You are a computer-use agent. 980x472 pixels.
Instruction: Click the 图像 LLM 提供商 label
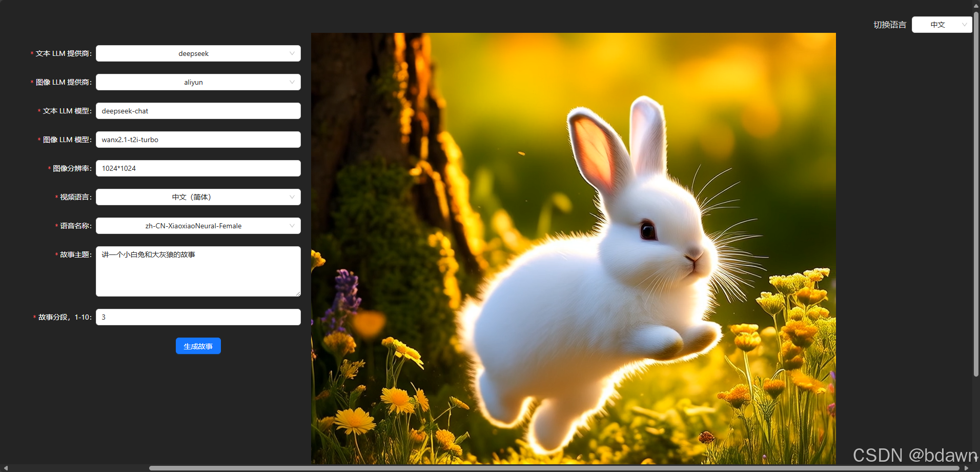(x=64, y=82)
